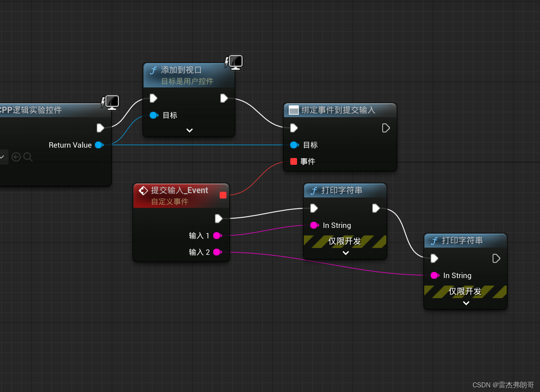
Task: Click function icon on the rightmost 打印字符串 node
Action: (434, 241)
